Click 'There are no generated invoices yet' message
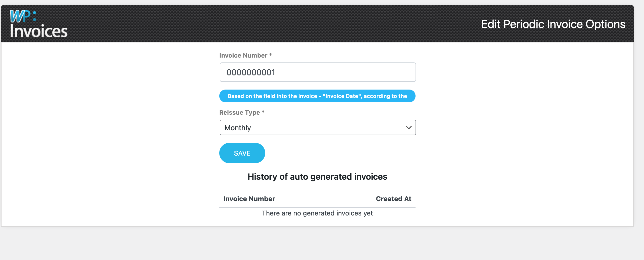The height and width of the screenshot is (260, 644). 317,213
